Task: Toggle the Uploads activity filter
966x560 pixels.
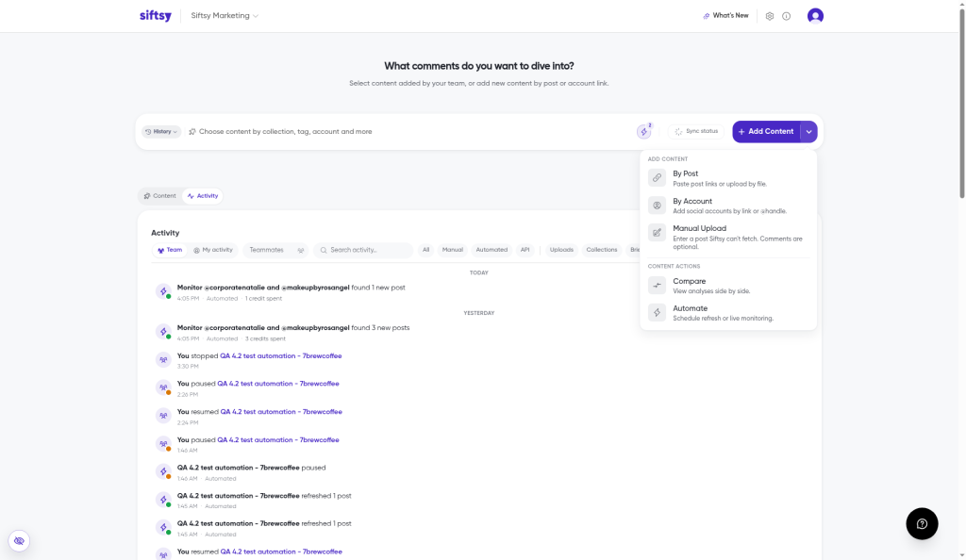Action: [561, 250]
